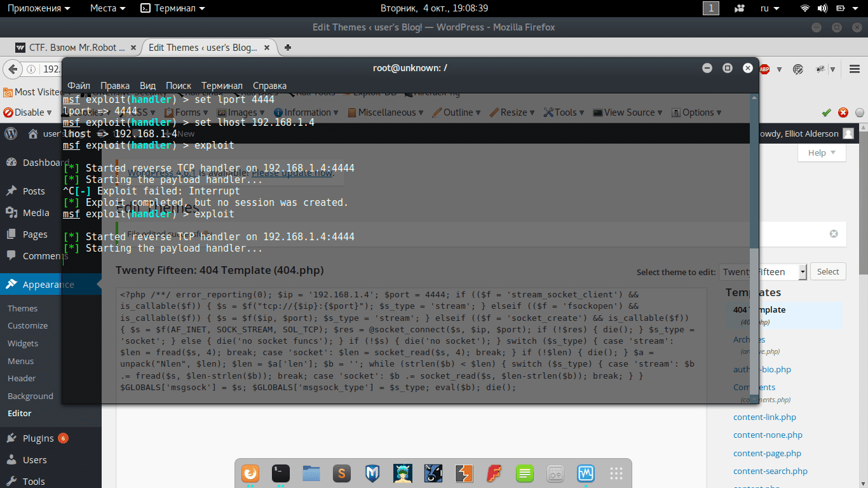Open the Customize submenu under Appearance
Image resolution: width=868 pixels, height=488 pixels.
click(27, 325)
